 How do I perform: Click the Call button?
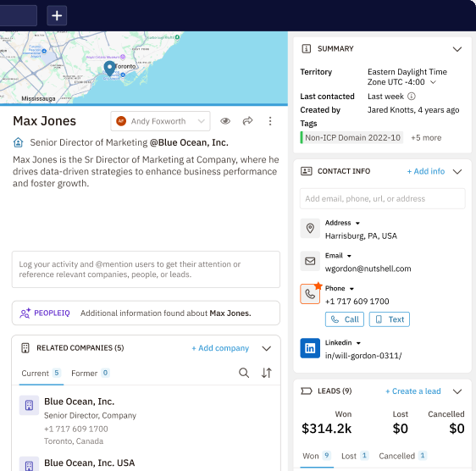coord(345,319)
